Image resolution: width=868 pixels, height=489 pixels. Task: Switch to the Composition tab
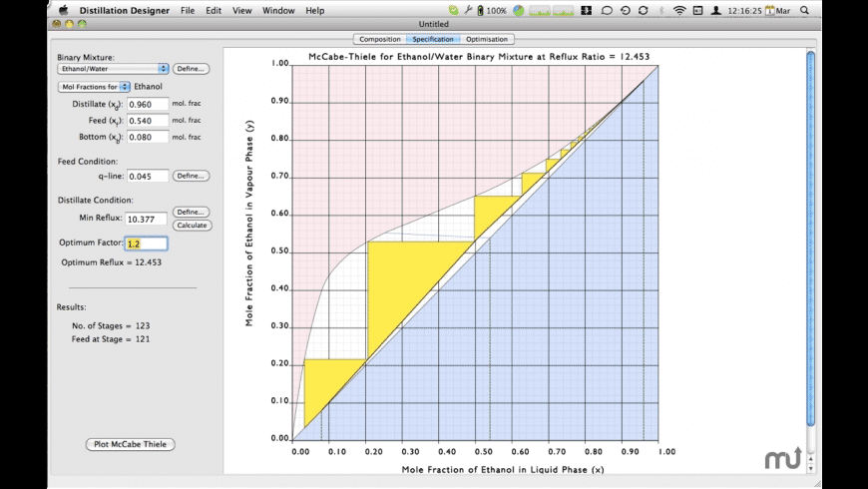pyautogui.click(x=380, y=39)
